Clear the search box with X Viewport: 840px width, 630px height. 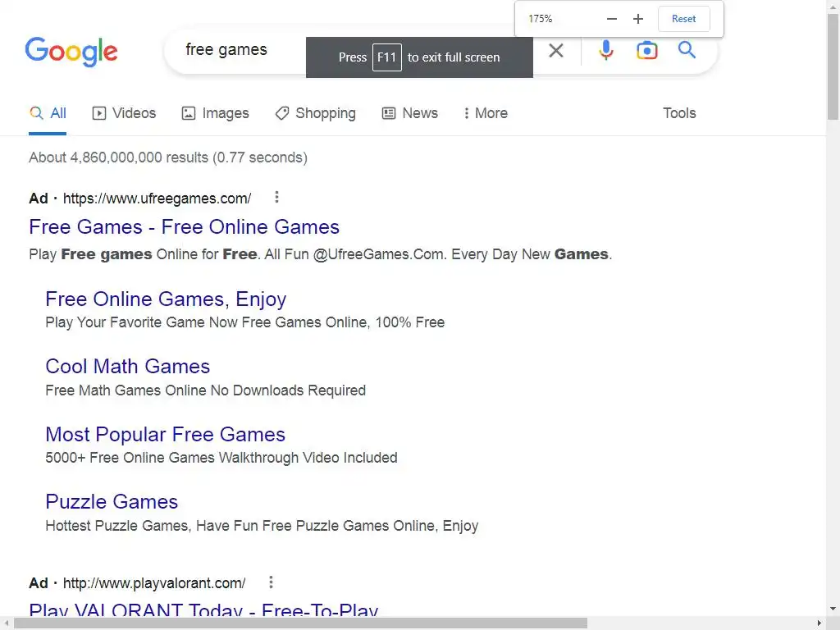coord(556,51)
